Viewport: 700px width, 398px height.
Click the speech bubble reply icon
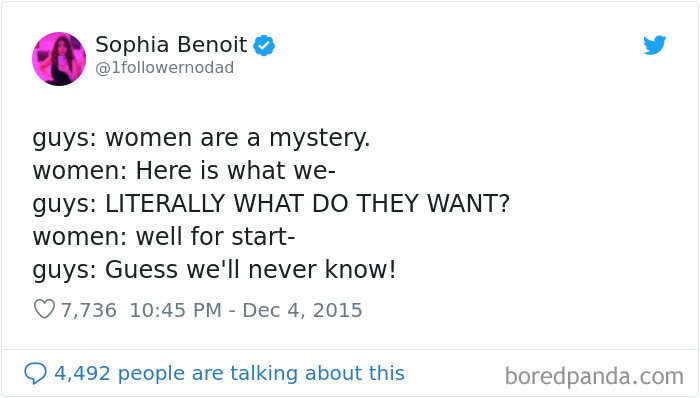click(35, 373)
